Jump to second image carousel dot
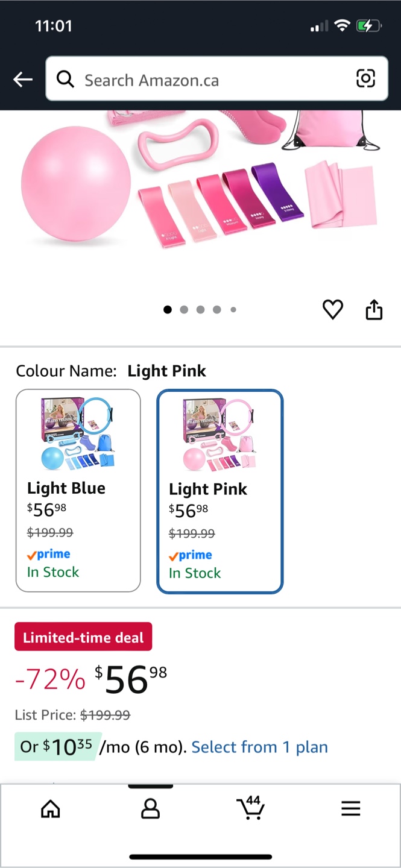The image size is (401, 868). click(x=184, y=310)
